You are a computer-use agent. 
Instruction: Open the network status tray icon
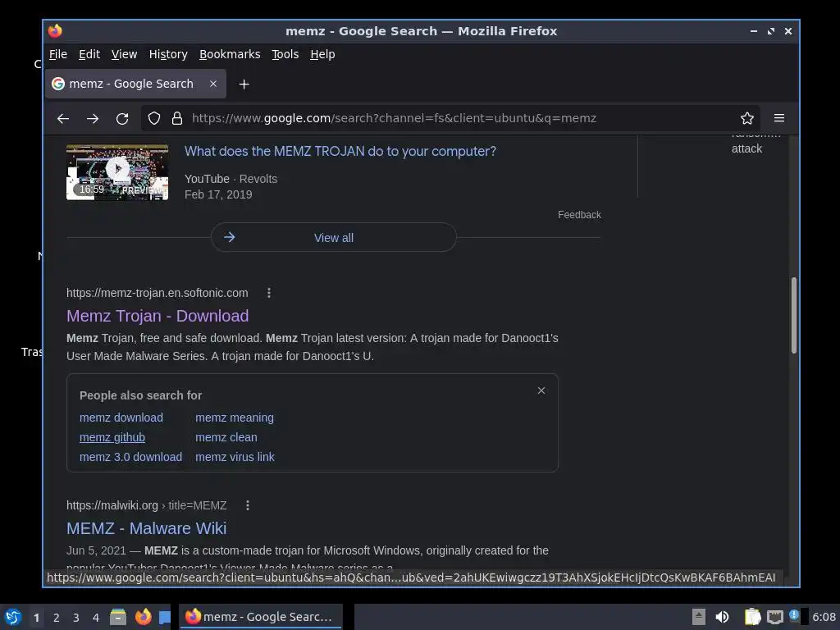coord(774,617)
